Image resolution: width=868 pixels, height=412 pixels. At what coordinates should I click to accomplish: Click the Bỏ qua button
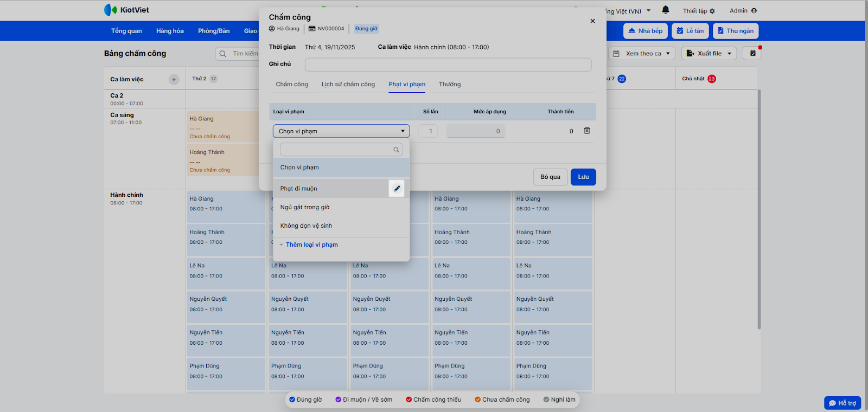550,177
